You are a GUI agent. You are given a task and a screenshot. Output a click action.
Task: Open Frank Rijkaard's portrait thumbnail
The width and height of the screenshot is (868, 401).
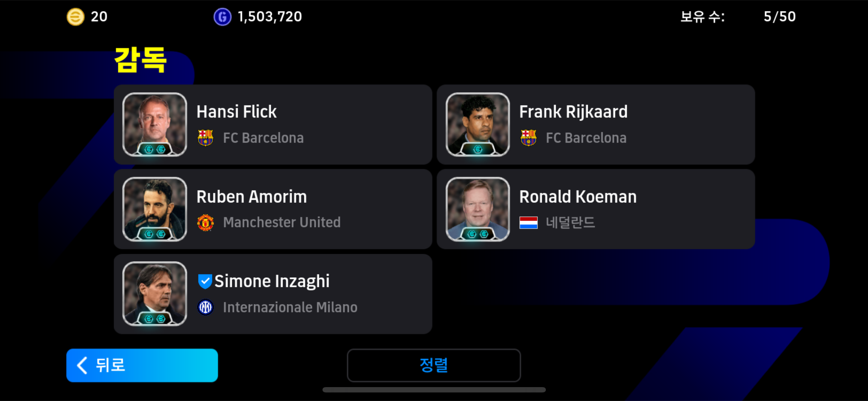tap(477, 124)
